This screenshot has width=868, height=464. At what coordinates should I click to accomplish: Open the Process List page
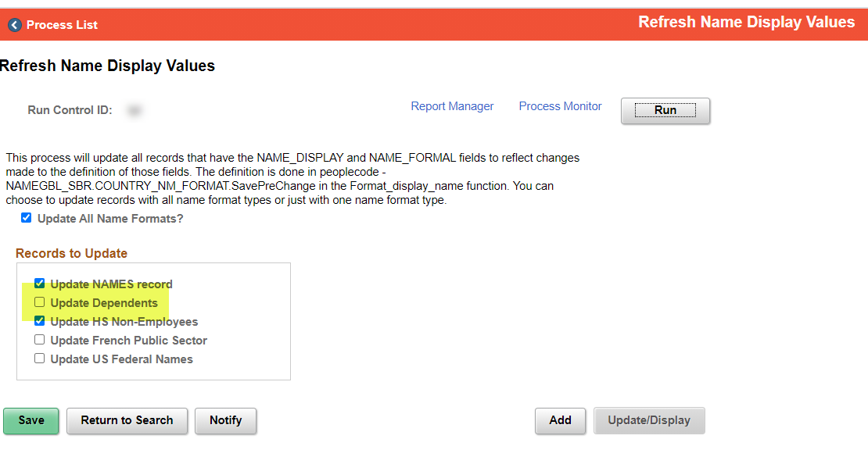[61, 24]
